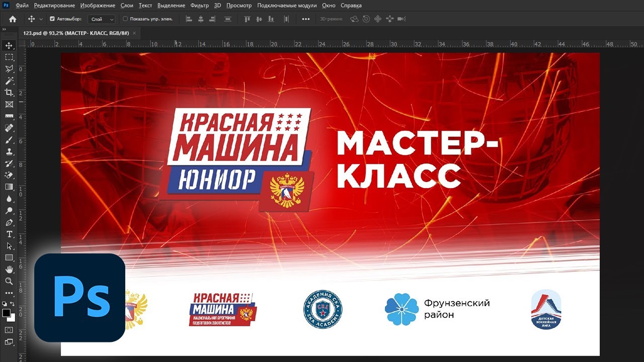The image size is (644, 362).
Task: Open the Окно menu
Action: point(329,6)
